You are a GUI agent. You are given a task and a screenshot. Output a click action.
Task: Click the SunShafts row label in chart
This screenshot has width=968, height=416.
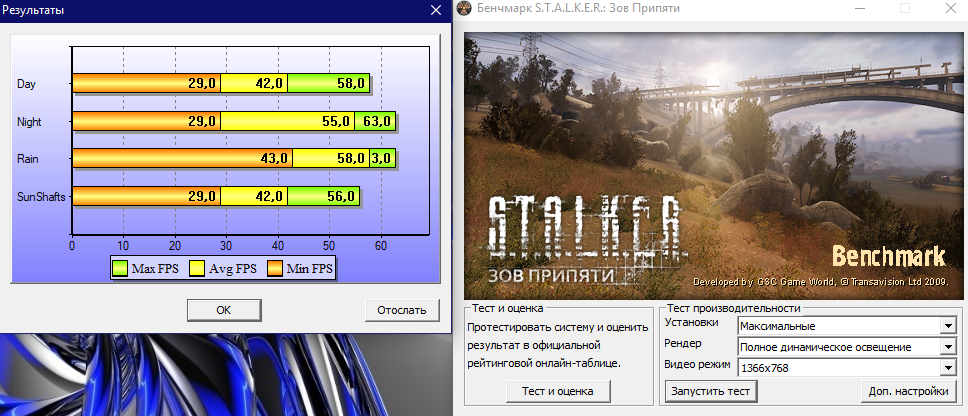pos(41,198)
